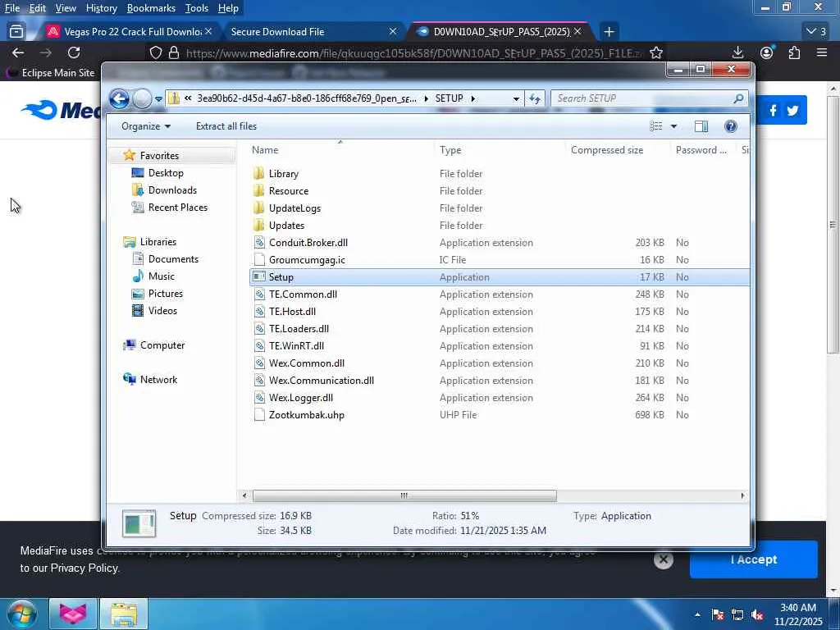Bookmark this page with the star icon
840x630 pixels.
tap(656, 52)
